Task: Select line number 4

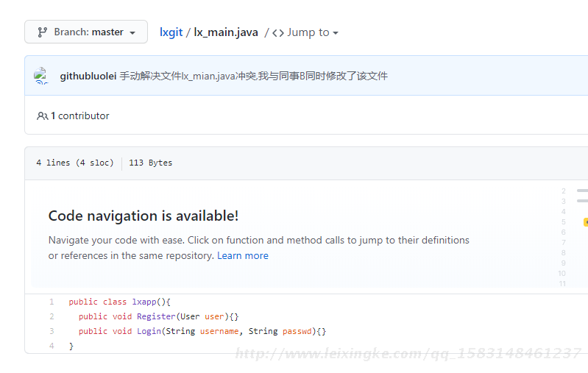Action: [x=52, y=346]
